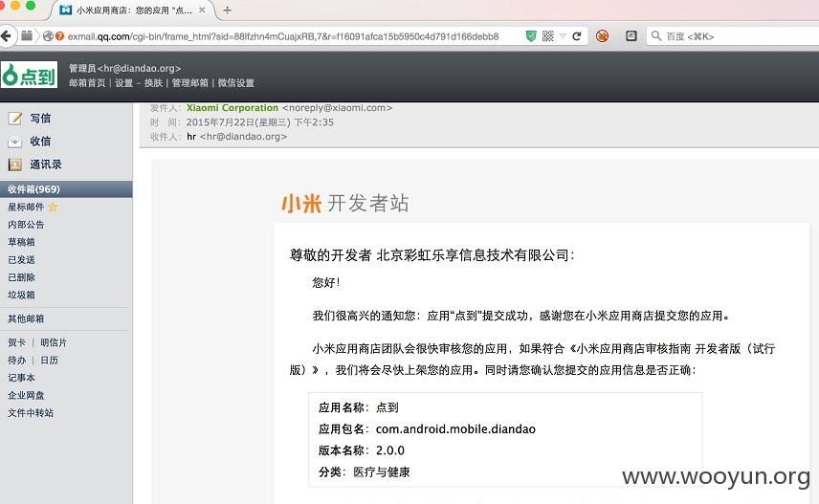Screen dimensions: 819x504
Task: Click the square toolbar icon beside the search field
Action: 631,35
